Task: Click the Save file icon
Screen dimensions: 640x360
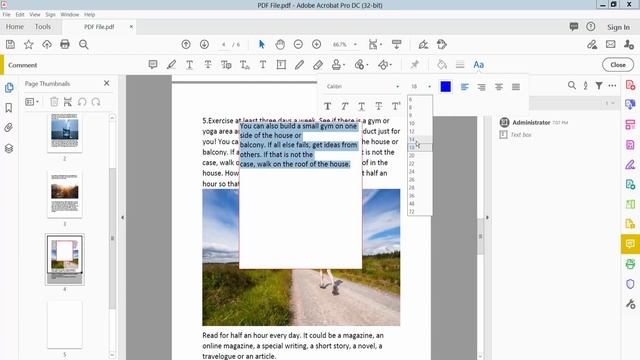Action: pos(10,44)
